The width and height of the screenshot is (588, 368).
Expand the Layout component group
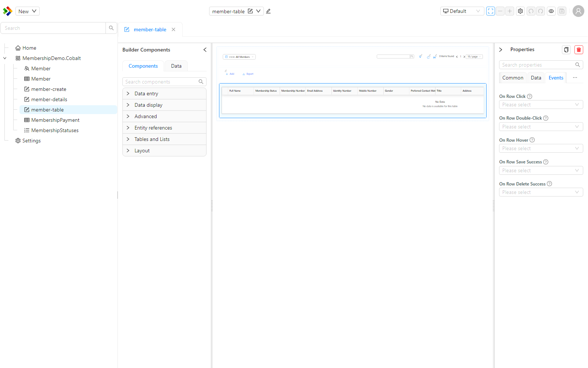pos(164,151)
